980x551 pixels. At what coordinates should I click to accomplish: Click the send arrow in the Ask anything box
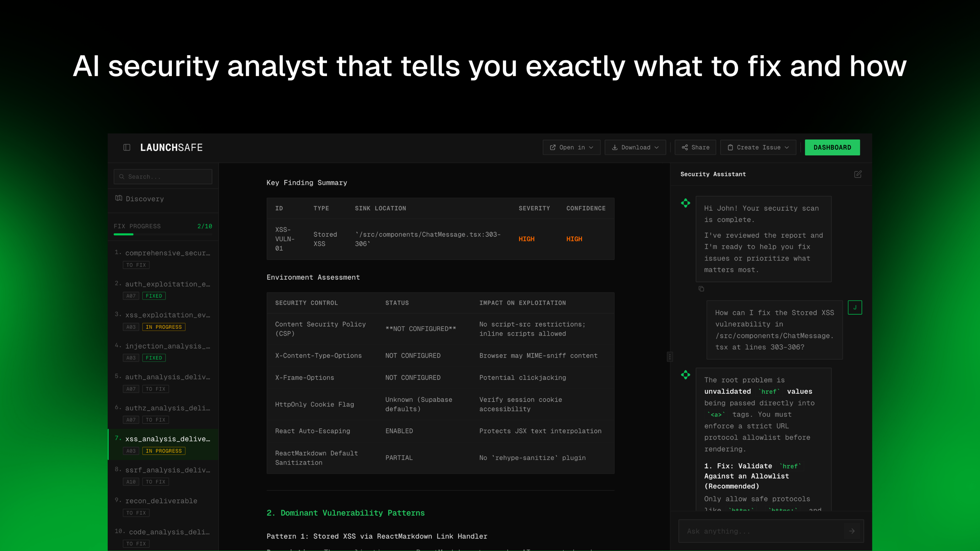click(852, 531)
